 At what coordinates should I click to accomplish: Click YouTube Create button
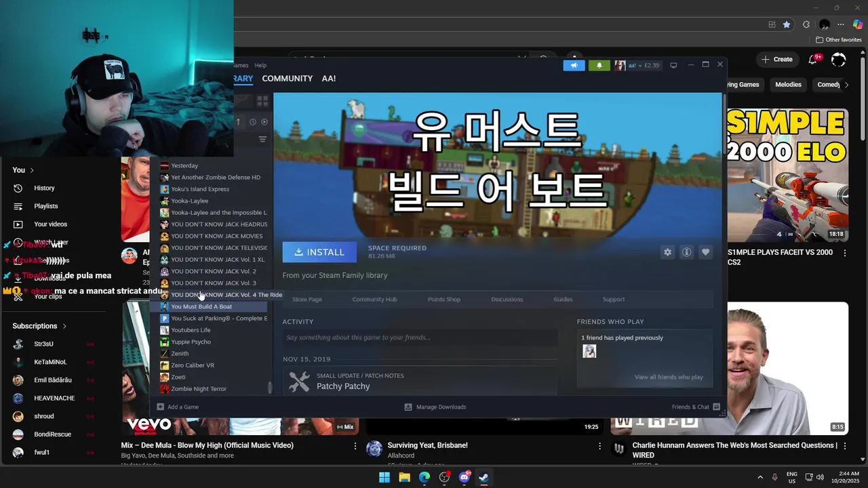pyautogui.click(x=776, y=60)
